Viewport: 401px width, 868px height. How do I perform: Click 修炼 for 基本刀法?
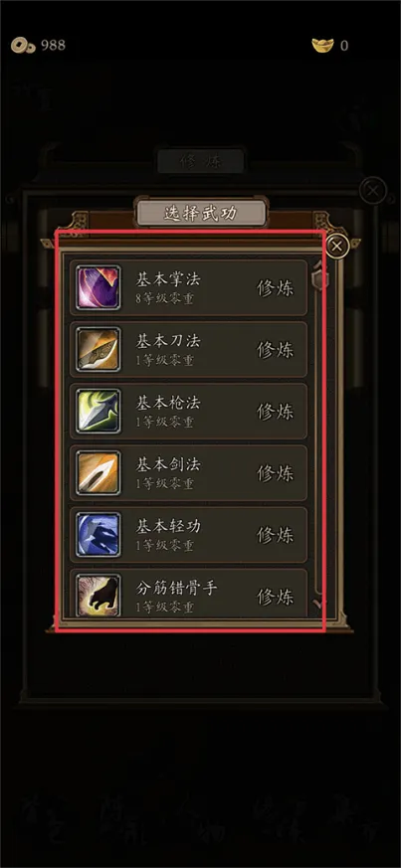click(x=276, y=350)
